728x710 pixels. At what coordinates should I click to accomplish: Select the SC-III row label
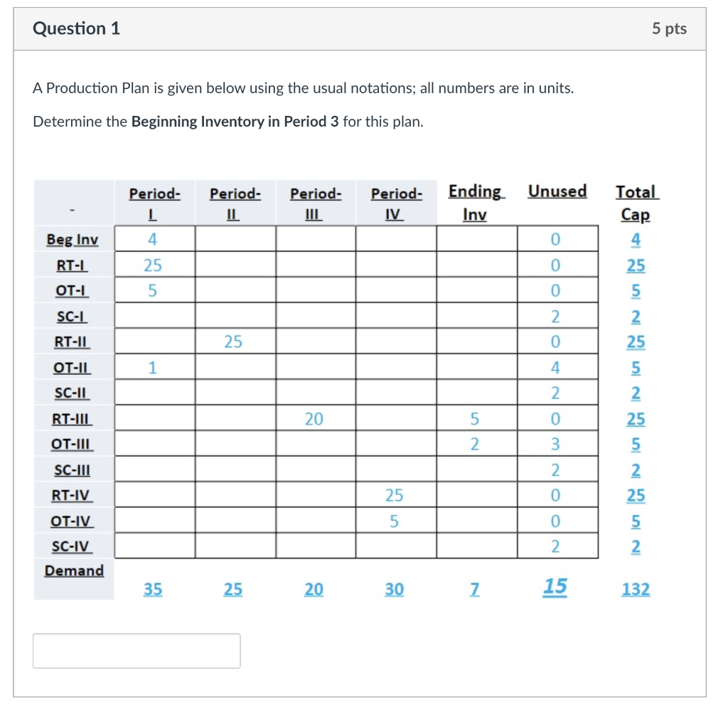point(73,470)
